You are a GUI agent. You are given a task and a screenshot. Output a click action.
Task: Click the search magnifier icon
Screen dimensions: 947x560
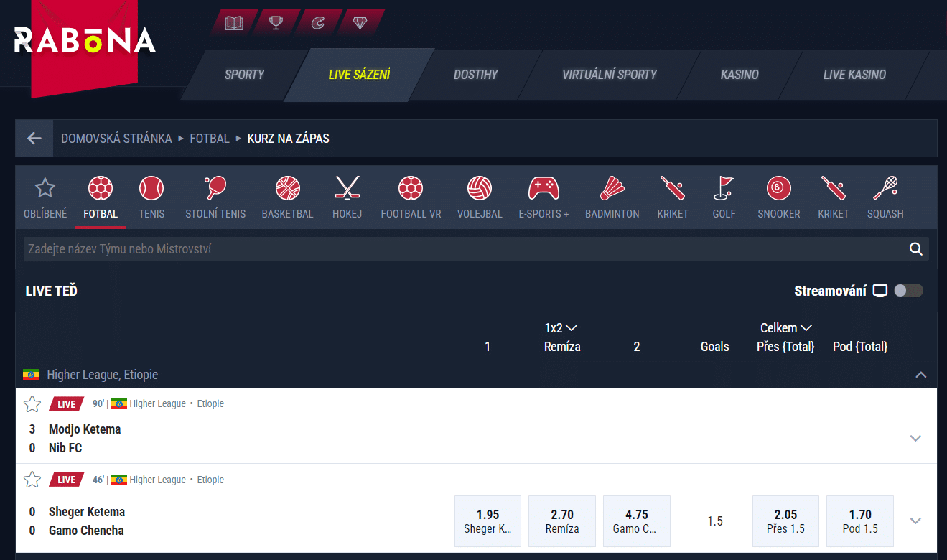915,249
